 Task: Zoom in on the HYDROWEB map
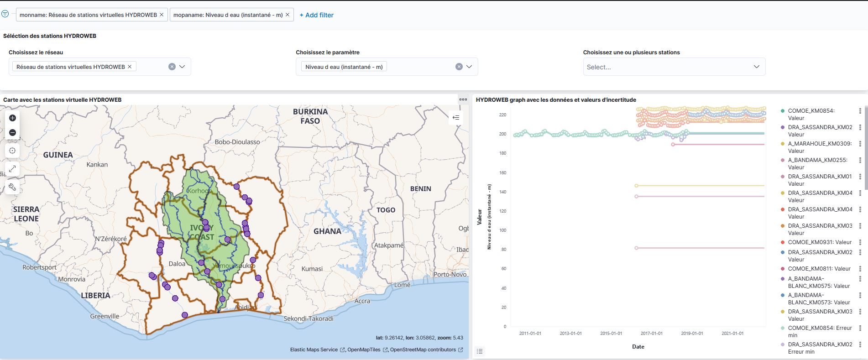(x=12, y=118)
